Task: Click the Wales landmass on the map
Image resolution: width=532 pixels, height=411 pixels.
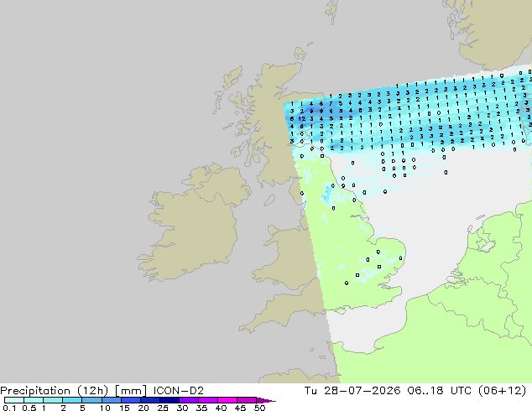Action: point(289,258)
